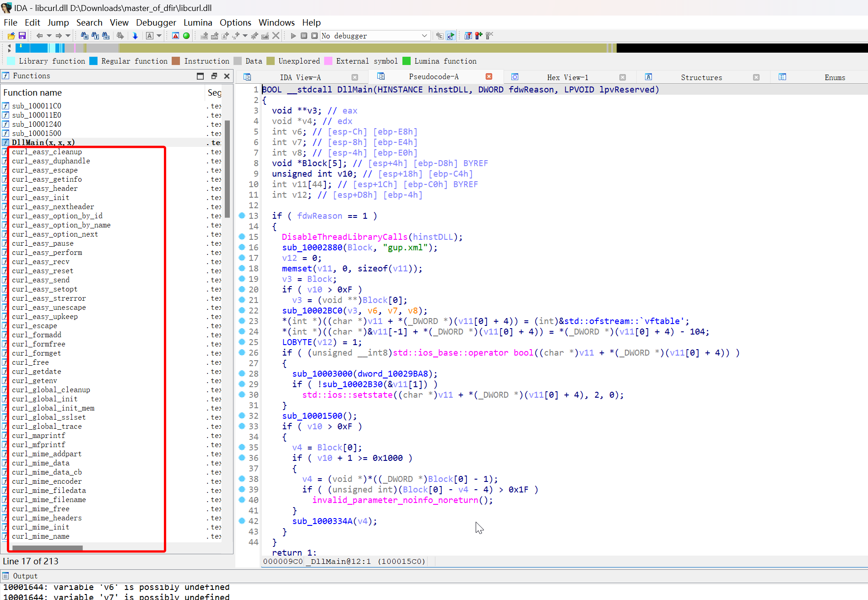Viewport: 868px width, 600px height.
Task: Click the Regular function color swatch
Action: tap(93, 61)
